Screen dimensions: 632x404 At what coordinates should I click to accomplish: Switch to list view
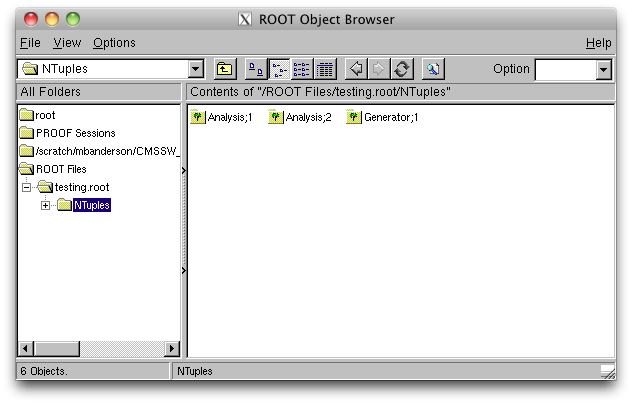[x=301, y=69]
